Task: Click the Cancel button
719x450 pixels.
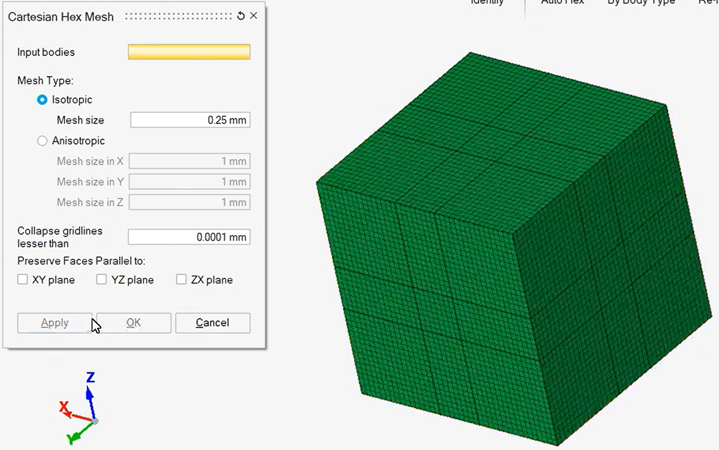Action: [x=212, y=323]
